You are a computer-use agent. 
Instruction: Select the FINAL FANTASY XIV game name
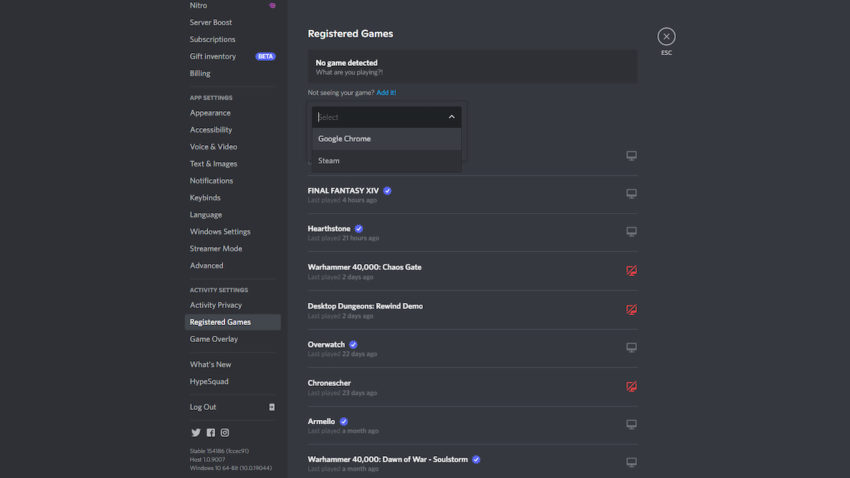click(x=343, y=191)
